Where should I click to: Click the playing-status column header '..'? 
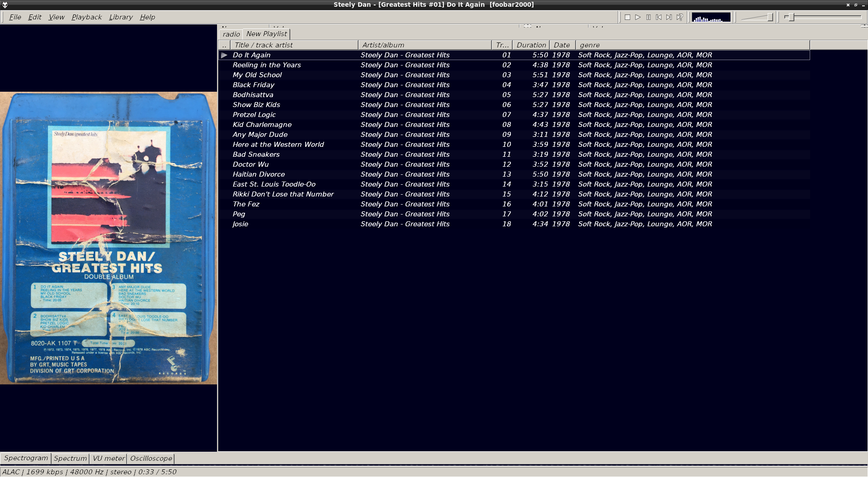224,45
